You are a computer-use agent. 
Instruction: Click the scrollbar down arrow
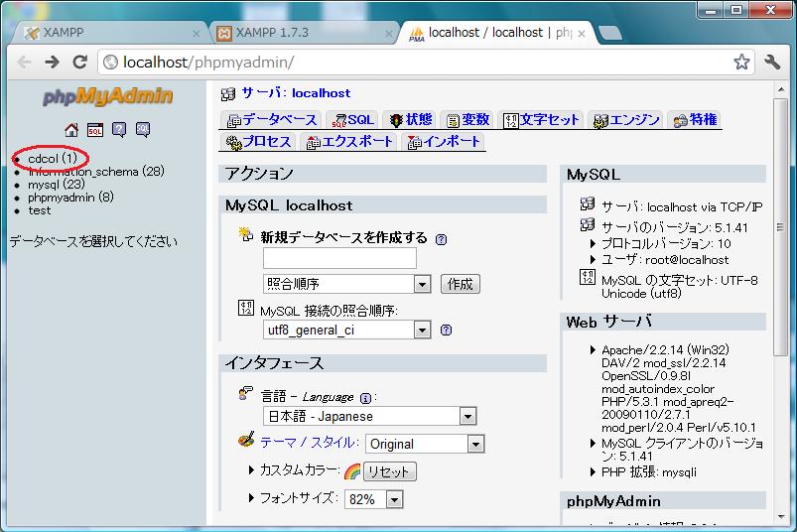pyautogui.click(x=781, y=517)
